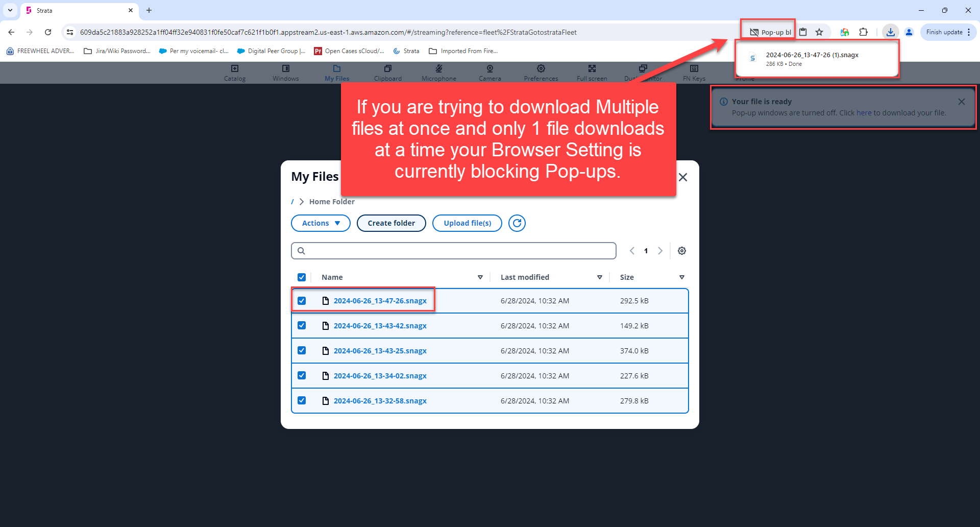Enter Full screen mode via toolbar icon
This screenshot has height=527, width=980.
(592, 73)
